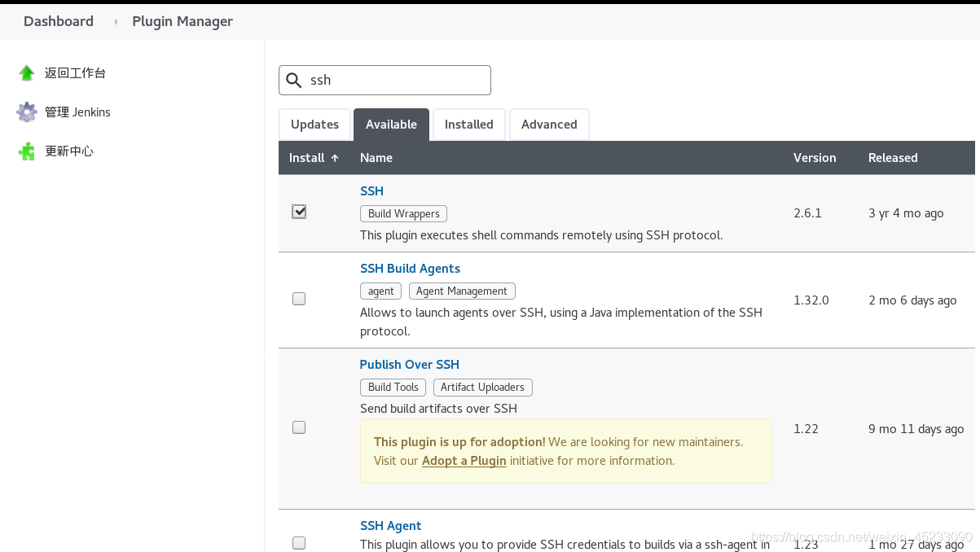Sort by the Name column header
Viewport: 980px width, 552px height.
click(376, 158)
